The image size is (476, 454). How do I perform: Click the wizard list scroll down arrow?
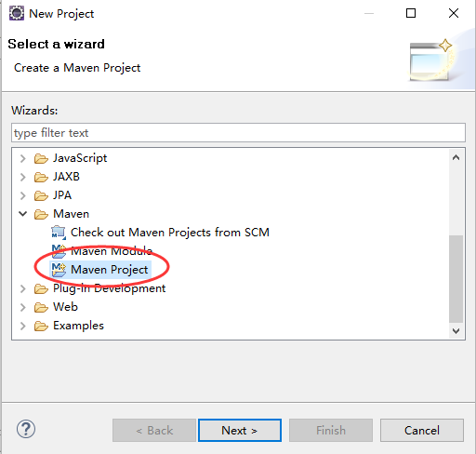click(456, 331)
